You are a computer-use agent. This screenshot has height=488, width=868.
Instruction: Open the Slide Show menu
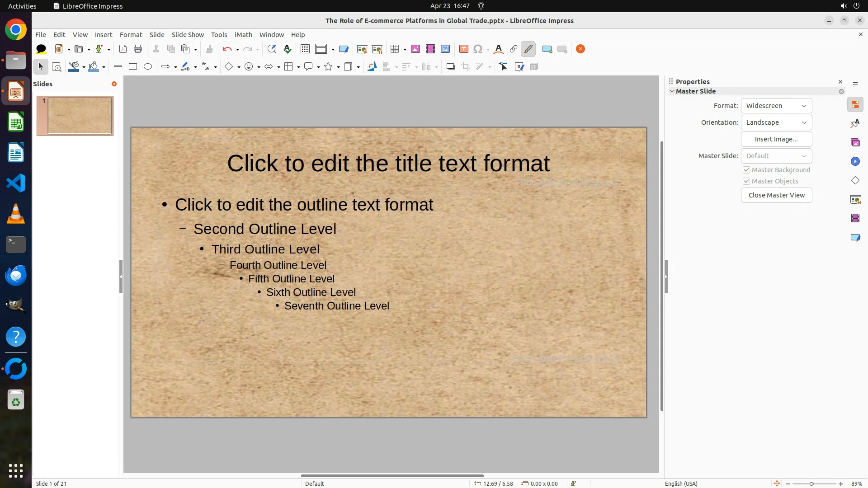click(x=188, y=35)
